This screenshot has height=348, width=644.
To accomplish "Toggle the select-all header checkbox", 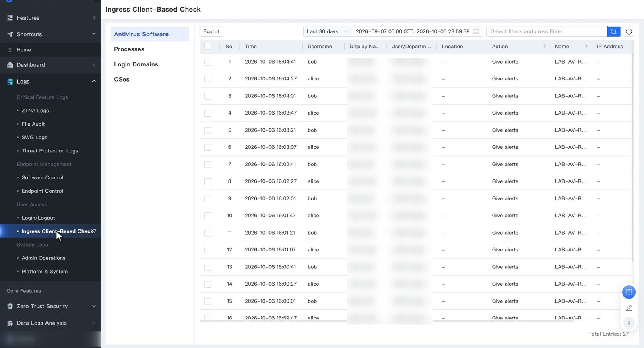I will 208,47.
